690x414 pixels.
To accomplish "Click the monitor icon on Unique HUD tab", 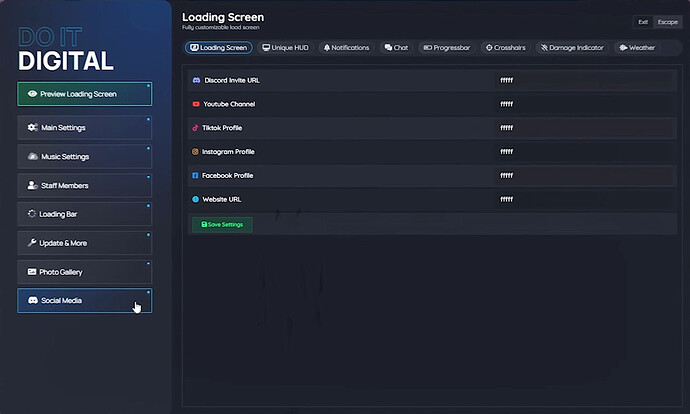I will pos(266,48).
